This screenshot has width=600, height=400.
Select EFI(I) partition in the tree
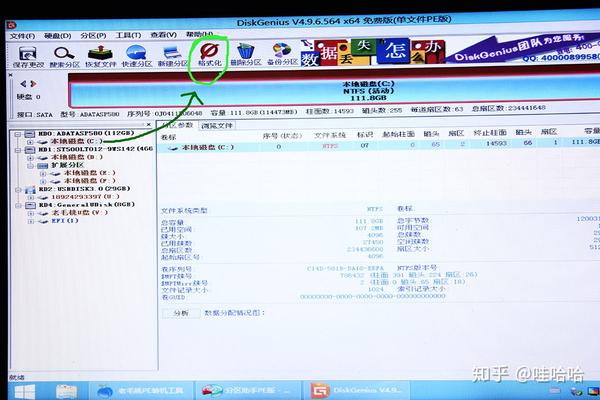(65, 221)
